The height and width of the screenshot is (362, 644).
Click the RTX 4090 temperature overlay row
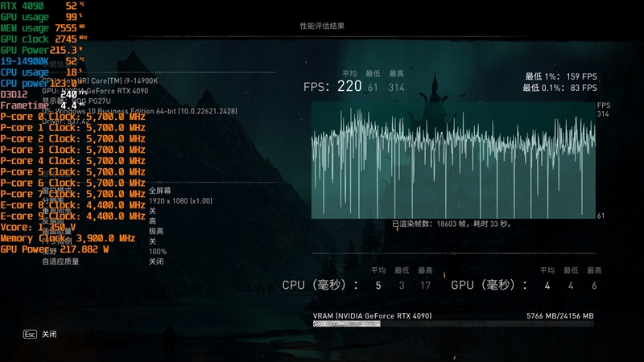(x=43, y=6)
